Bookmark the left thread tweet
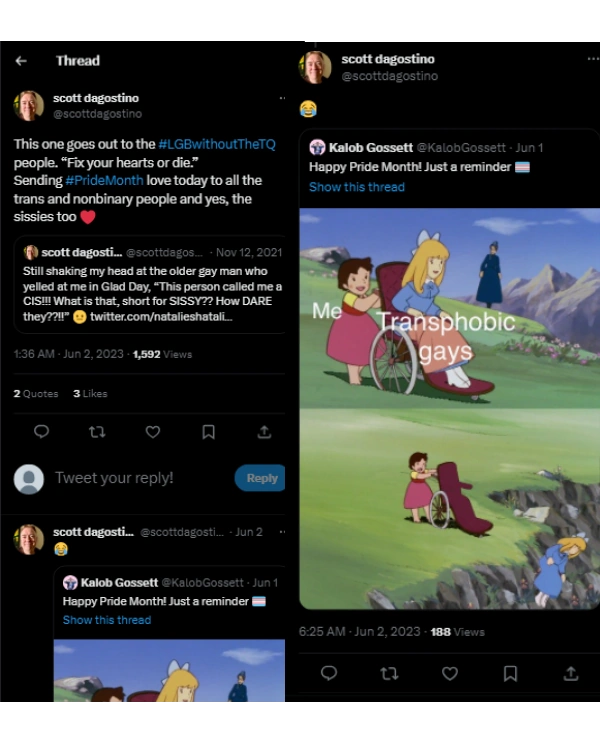Image resolution: width=600 pixels, height=735 pixels. (208, 432)
